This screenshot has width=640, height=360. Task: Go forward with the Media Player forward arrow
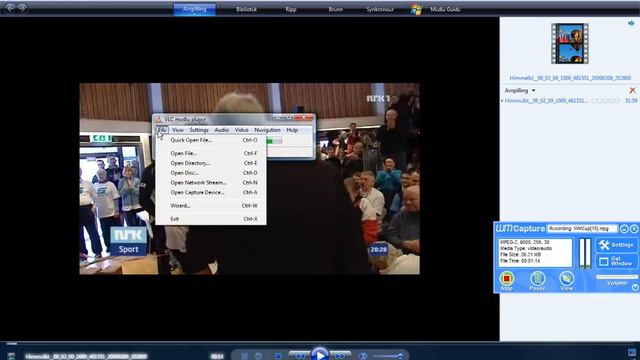pyautogui.click(x=22, y=8)
